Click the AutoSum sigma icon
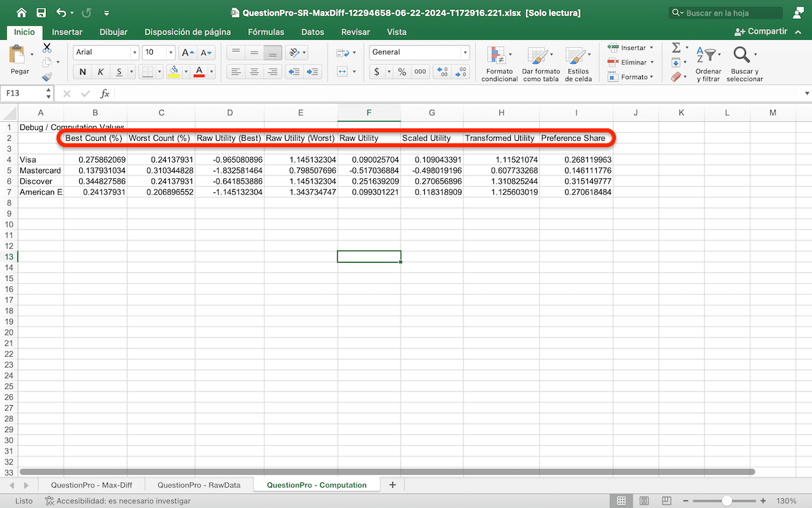The width and height of the screenshot is (812, 508). pyautogui.click(x=675, y=47)
